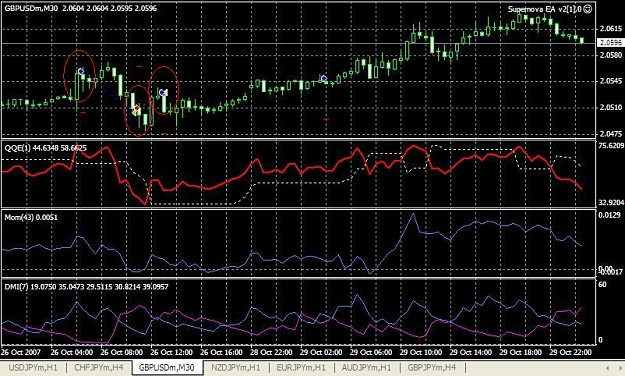The image size is (625, 376).
Task: Click the 26 Oct 08:00 time label
Action: (122, 352)
